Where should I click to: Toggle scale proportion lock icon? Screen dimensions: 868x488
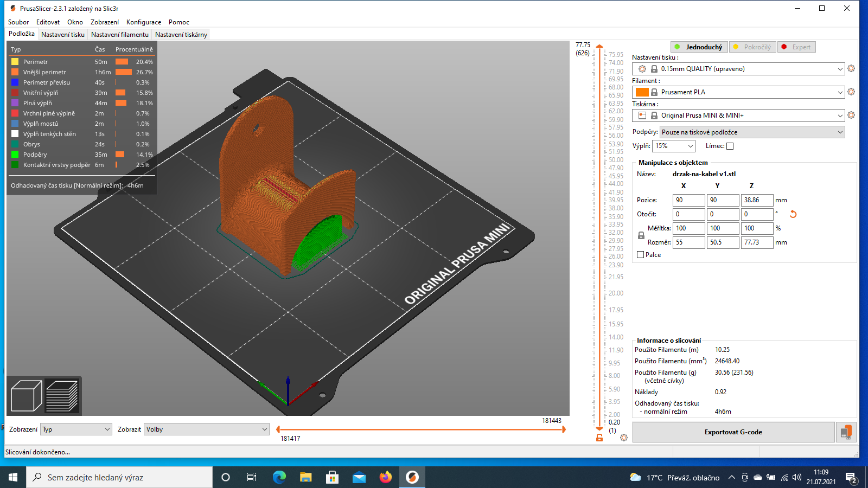click(641, 235)
